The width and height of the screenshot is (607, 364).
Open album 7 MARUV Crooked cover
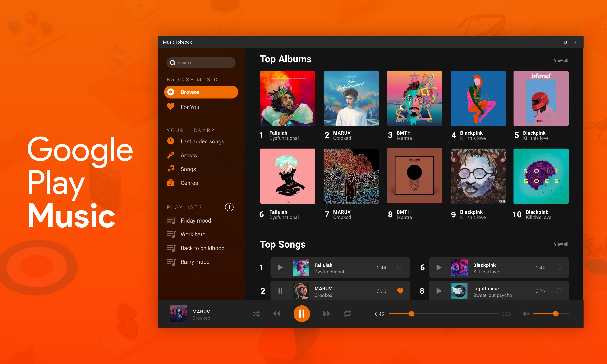(351, 176)
